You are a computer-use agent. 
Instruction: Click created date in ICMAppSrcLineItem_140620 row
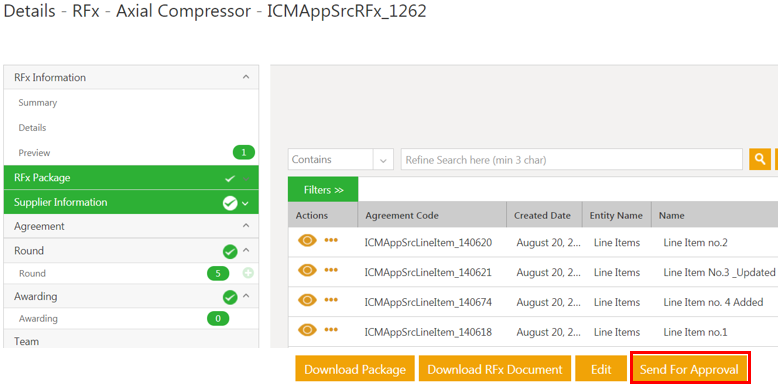[548, 243]
